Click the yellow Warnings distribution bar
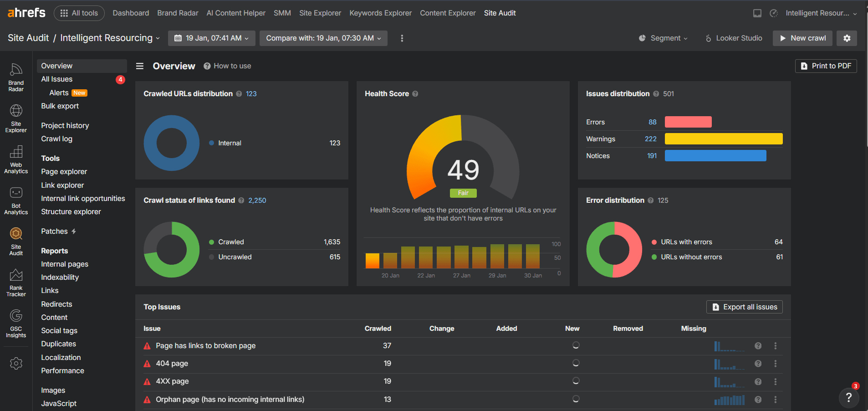This screenshot has width=868, height=411. point(723,139)
